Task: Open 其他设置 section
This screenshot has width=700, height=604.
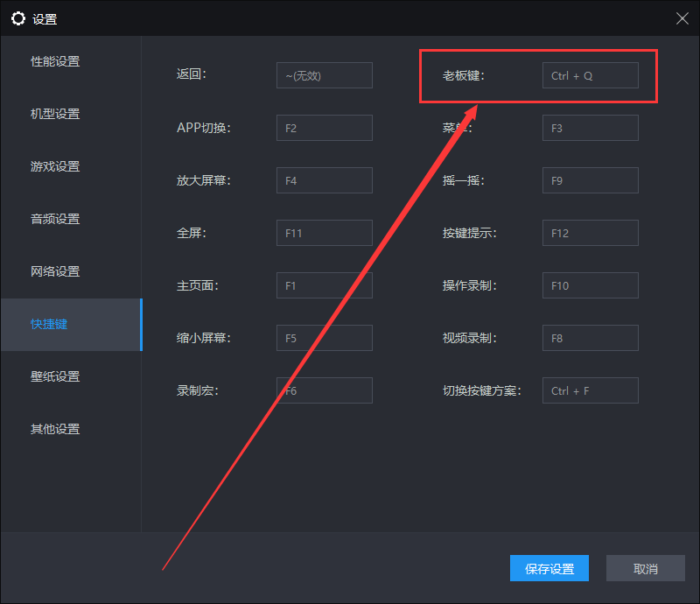Action: [55, 429]
